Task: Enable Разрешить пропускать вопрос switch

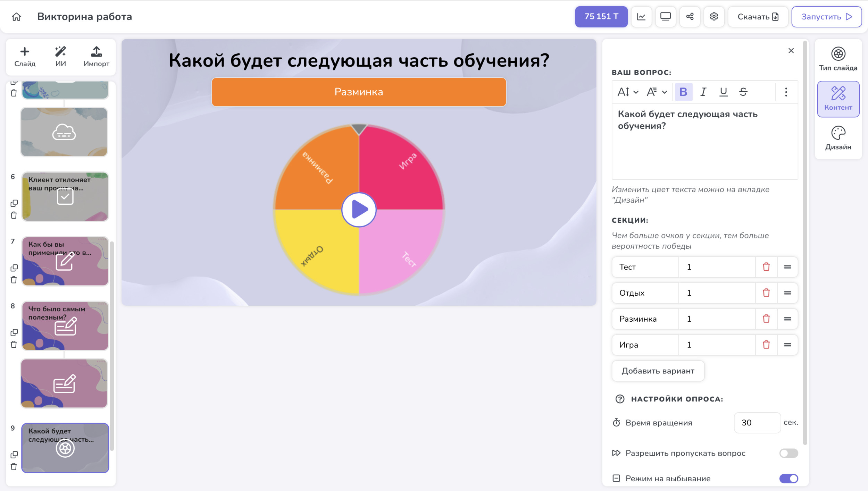Action: [x=788, y=453]
